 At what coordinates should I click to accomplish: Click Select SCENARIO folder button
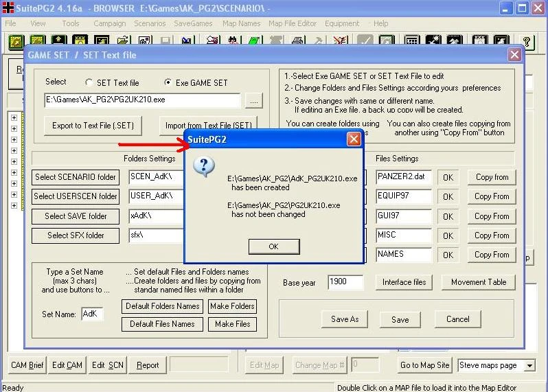76,177
